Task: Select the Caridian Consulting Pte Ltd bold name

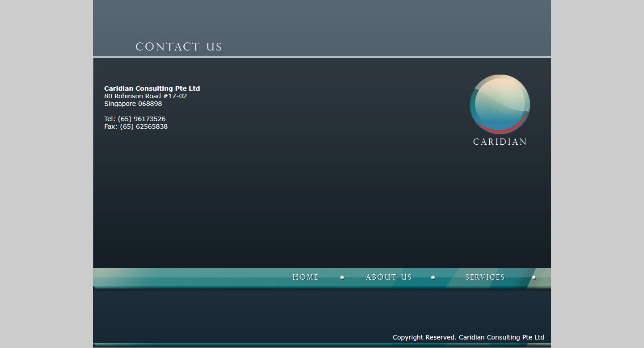Action: click(x=152, y=88)
